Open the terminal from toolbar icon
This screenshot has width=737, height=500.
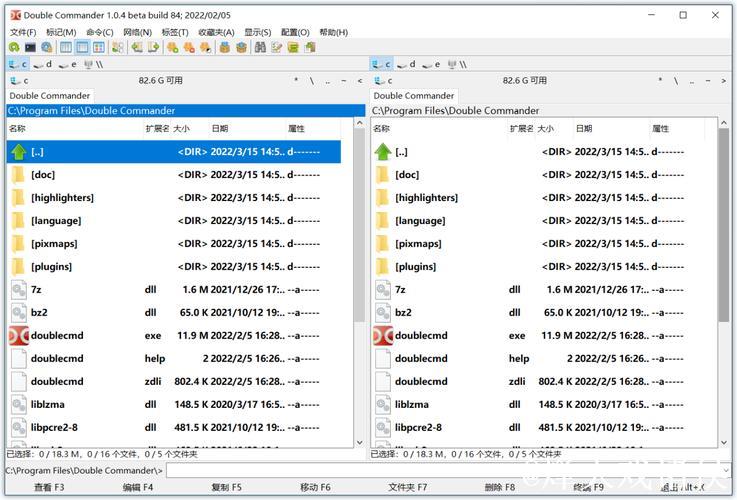31,47
